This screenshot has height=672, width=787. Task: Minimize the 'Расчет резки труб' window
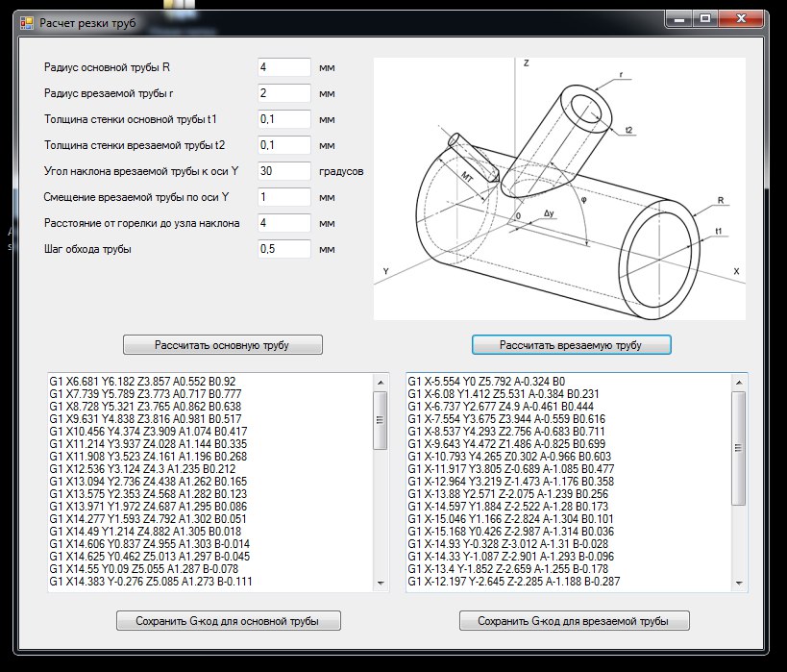point(679,19)
